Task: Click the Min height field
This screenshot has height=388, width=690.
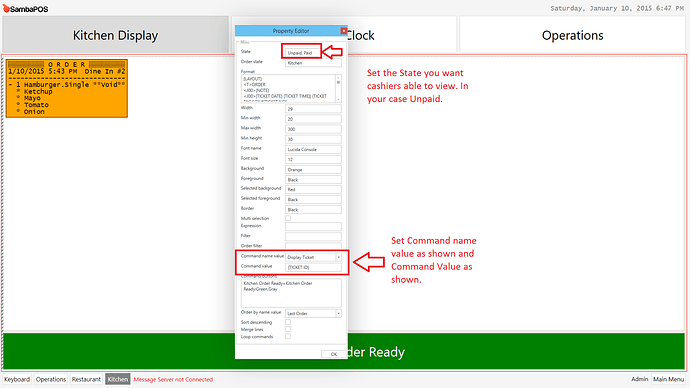Action: point(313,139)
